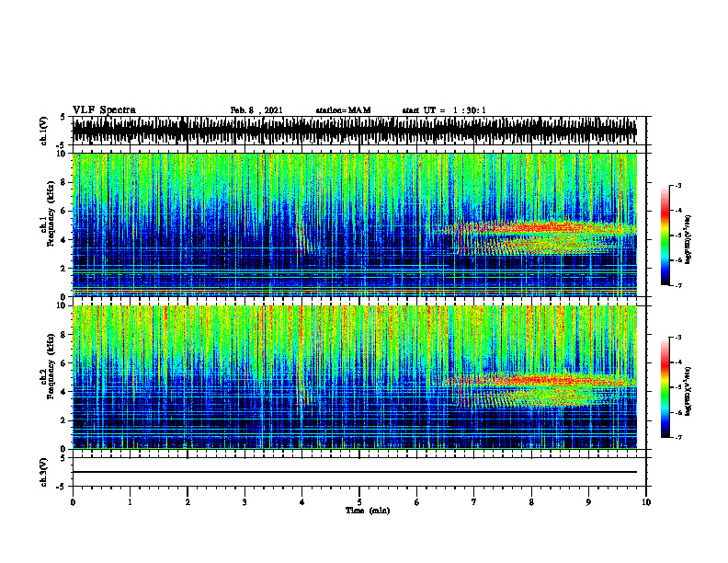Click the "8" label under the time axis

[x=531, y=502]
